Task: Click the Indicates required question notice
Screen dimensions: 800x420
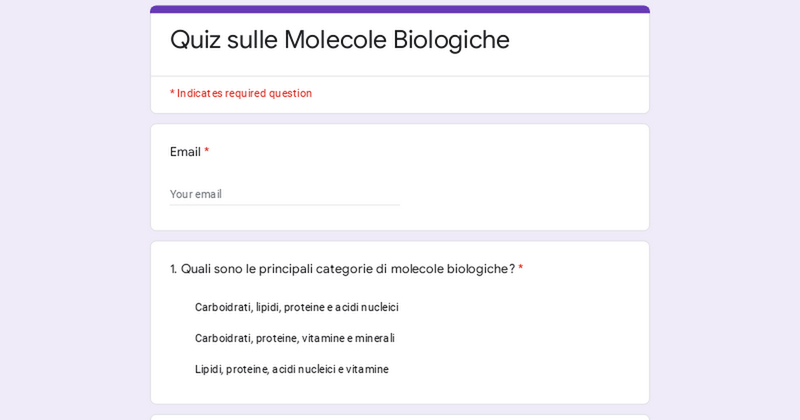Action: pos(241,93)
